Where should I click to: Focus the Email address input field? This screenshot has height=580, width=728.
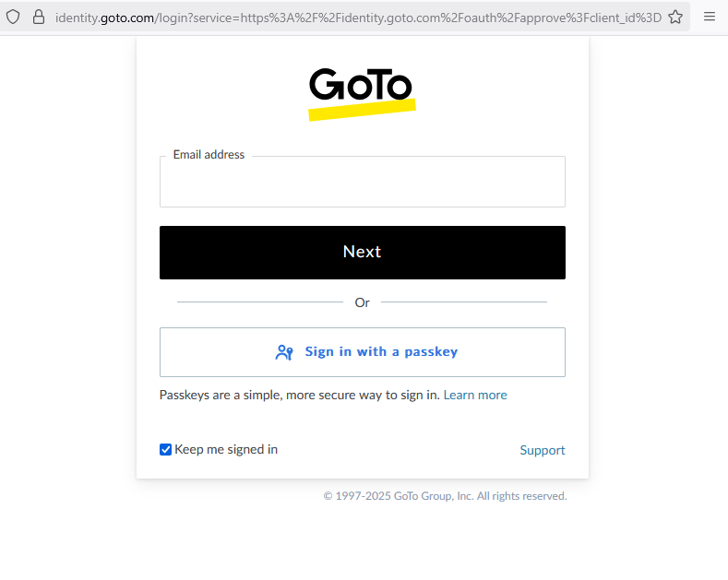[x=362, y=184]
